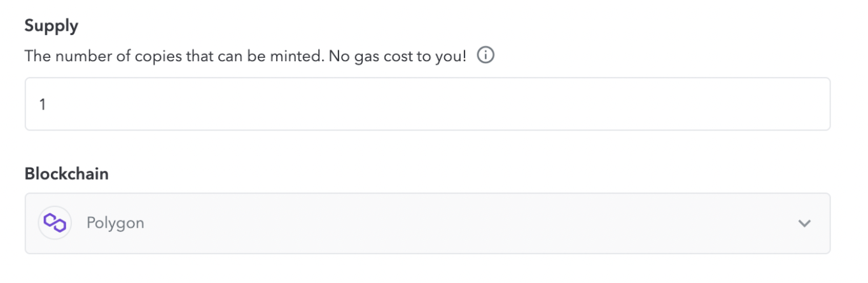
Task: Select the Polygon text in the Blockchain box
Action: tap(115, 223)
